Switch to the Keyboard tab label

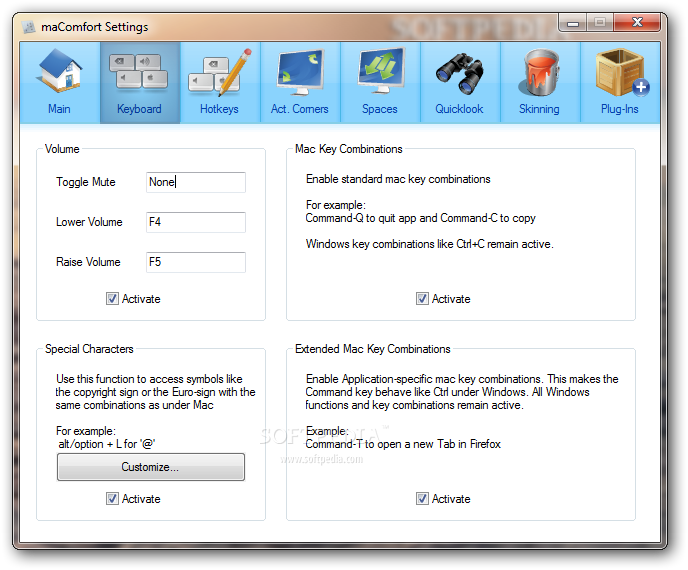pyautogui.click(x=139, y=109)
